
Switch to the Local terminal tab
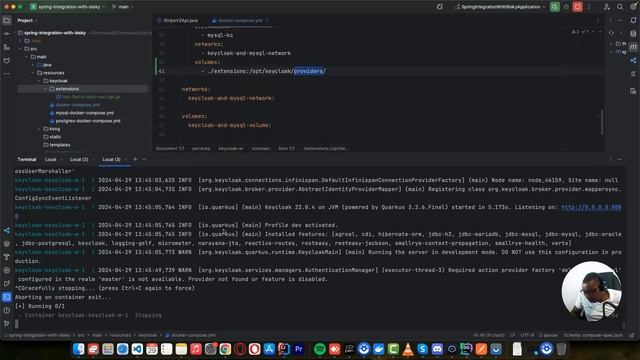(51, 159)
